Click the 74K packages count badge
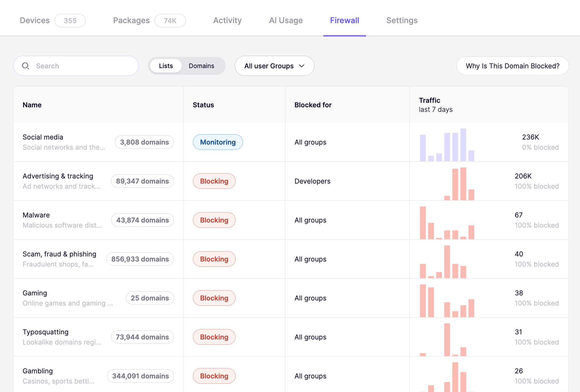Viewport: 580px width, 392px height. tap(170, 21)
